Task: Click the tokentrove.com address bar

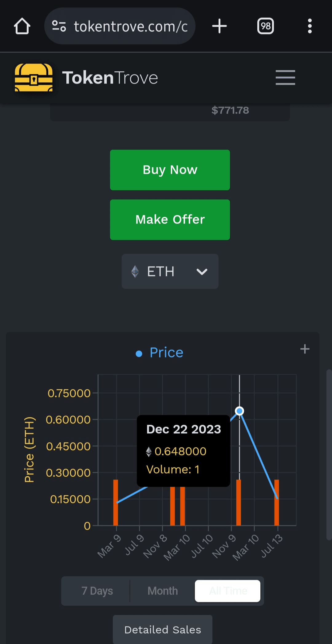Action: point(131,26)
